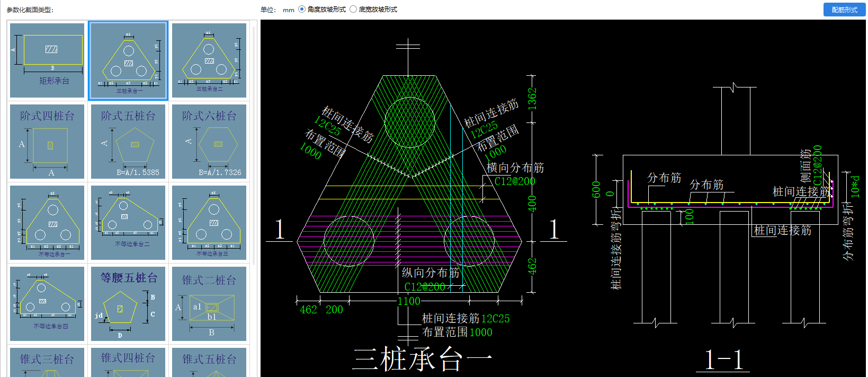The image size is (868, 377).
Task: Choose the 不等边承台一 thumbnail
Action: [x=47, y=223]
